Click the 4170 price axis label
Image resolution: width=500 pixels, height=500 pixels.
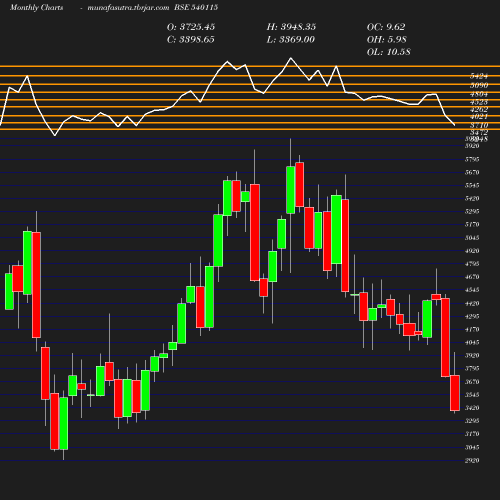pos(472,330)
